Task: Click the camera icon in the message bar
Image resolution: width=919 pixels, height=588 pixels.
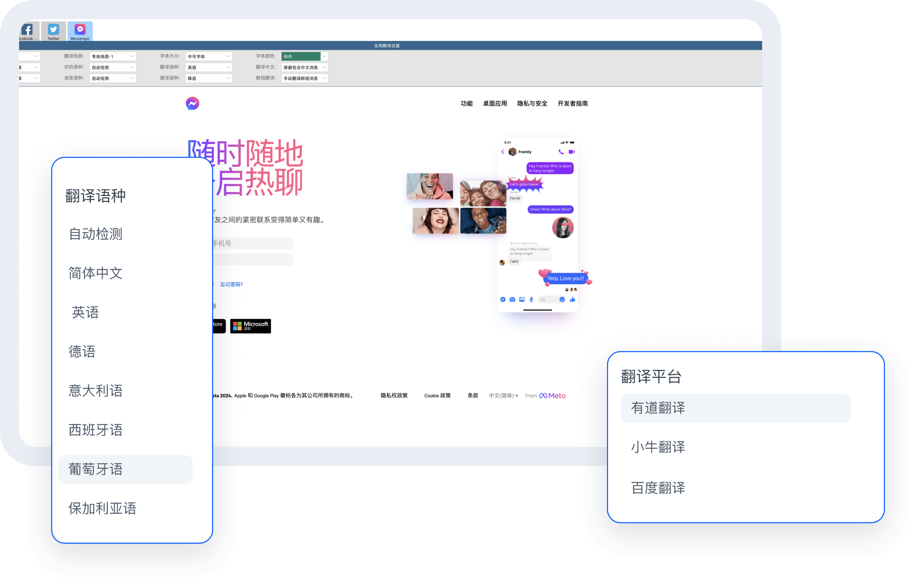Action: click(x=513, y=300)
